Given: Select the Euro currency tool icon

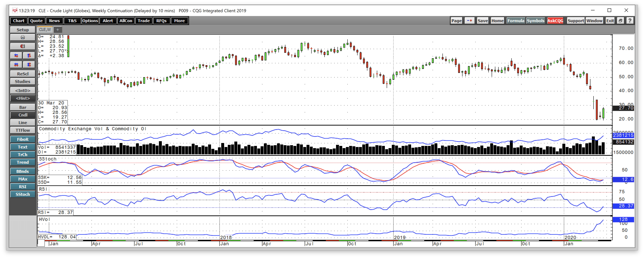Looking at the screenshot, I should [x=22, y=46].
